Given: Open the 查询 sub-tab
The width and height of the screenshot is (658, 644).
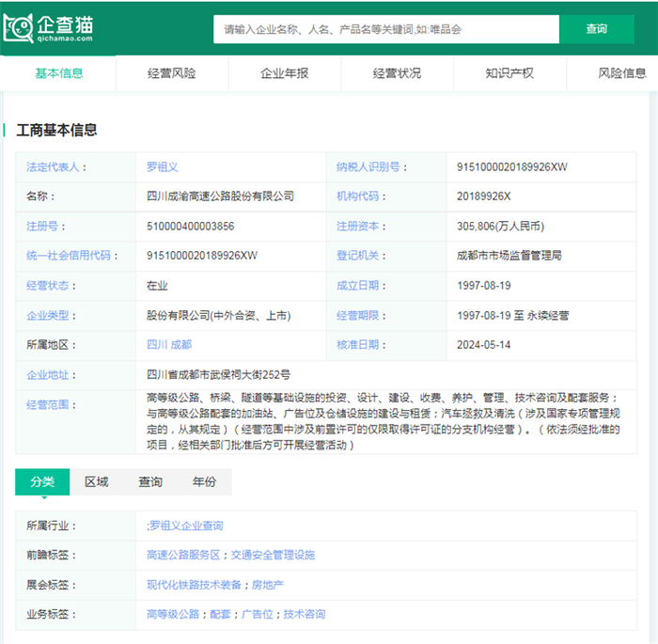Looking at the screenshot, I should (150, 482).
